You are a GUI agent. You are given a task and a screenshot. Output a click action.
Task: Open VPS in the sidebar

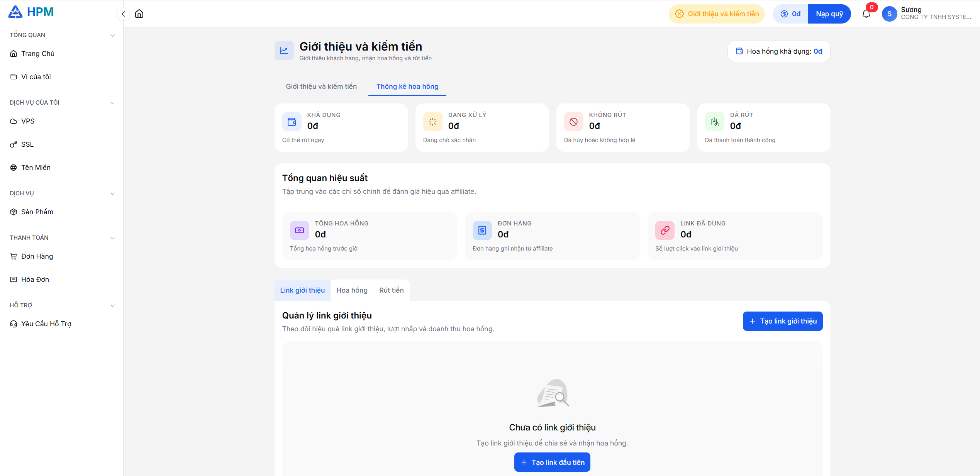(x=28, y=121)
